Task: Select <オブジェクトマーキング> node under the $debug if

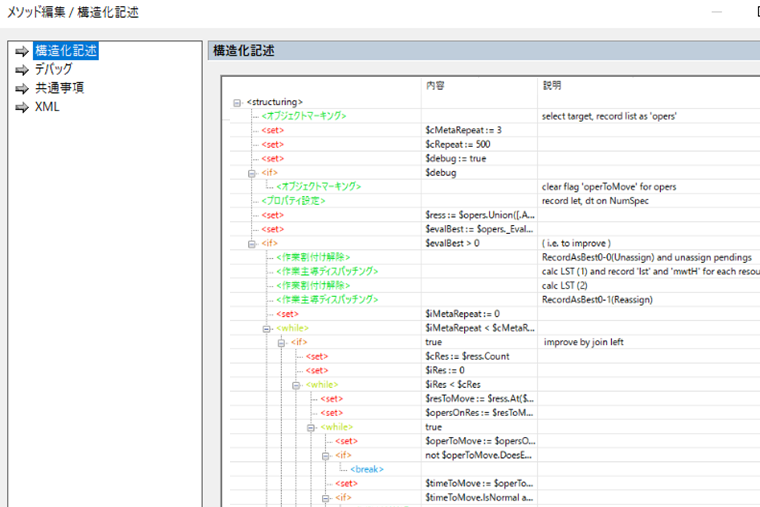Action: click(x=318, y=187)
